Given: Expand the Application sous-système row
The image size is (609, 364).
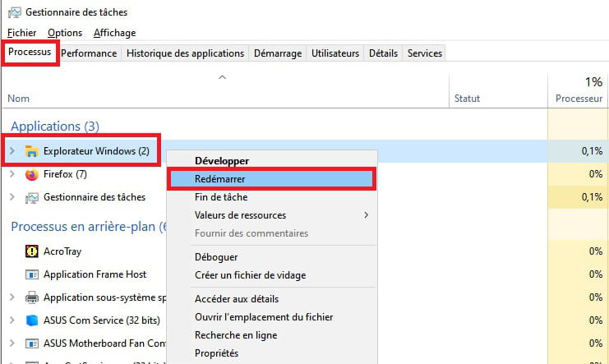Looking at the screenshot, I should (12, 297).
